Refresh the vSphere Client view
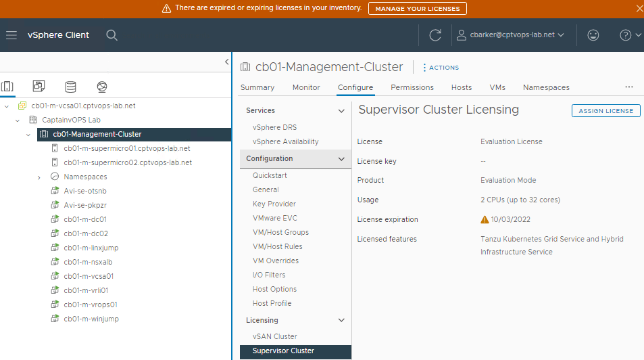This screenshot has width=644, height=360. (x=435, y=35)
